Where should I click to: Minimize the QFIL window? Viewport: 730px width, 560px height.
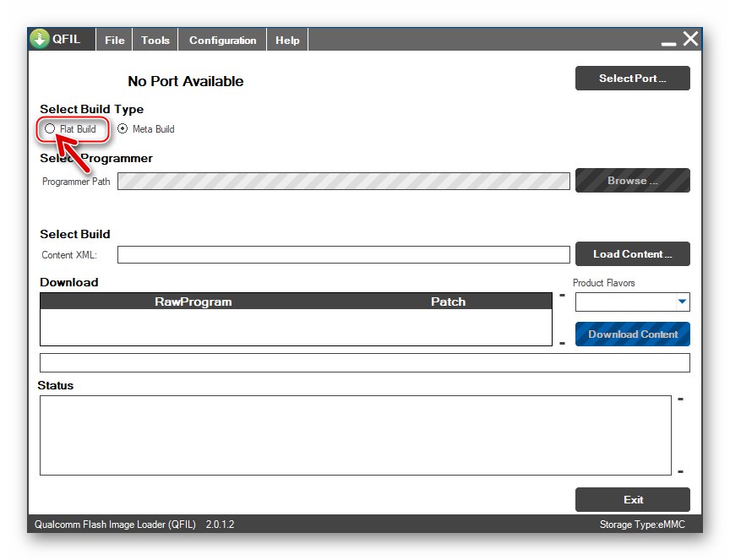click(x=668, y=41)
